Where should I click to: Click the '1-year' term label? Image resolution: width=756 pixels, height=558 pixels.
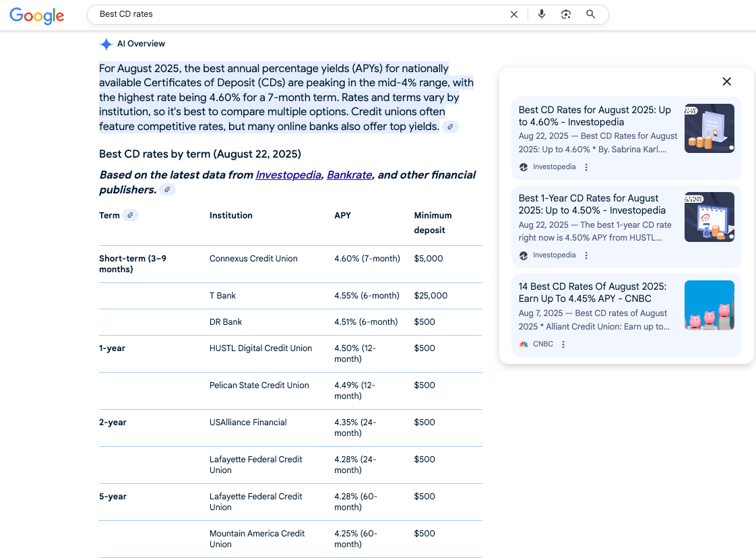[x=113, y=348]
